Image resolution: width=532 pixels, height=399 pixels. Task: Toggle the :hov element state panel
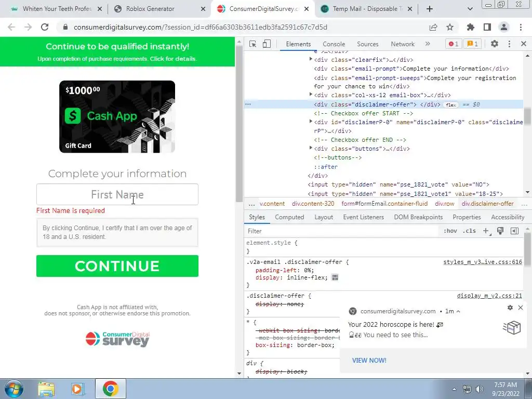[x=450, y=231]
